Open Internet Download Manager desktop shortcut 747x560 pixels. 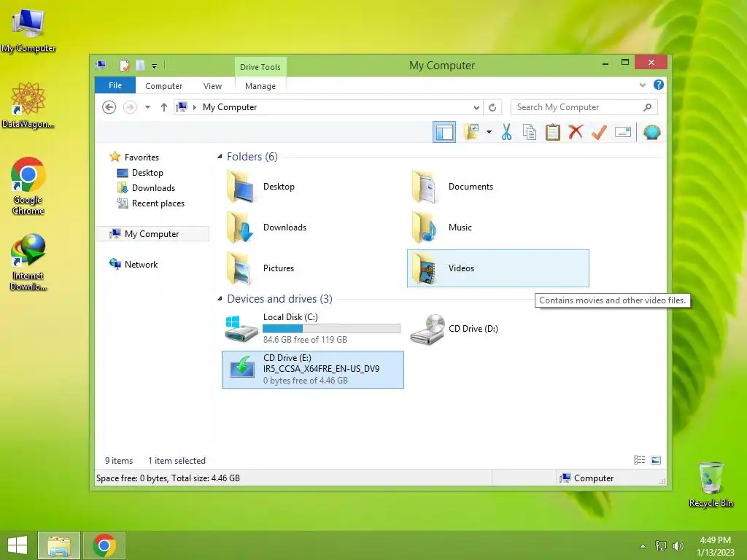pos(28,262)
